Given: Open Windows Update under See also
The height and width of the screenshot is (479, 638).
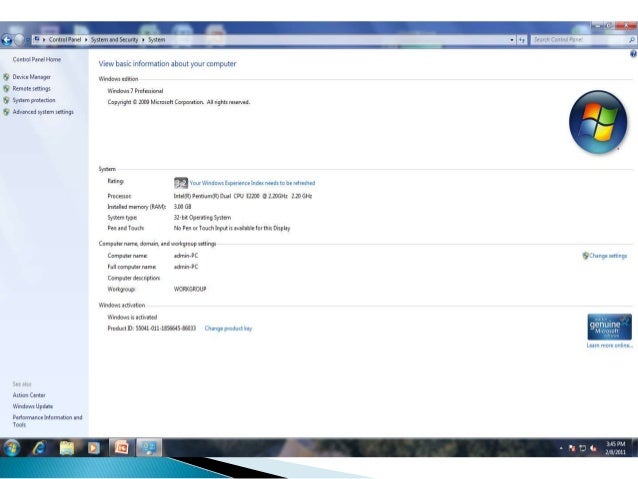Looking at the screenshot, I should [33, 406].
